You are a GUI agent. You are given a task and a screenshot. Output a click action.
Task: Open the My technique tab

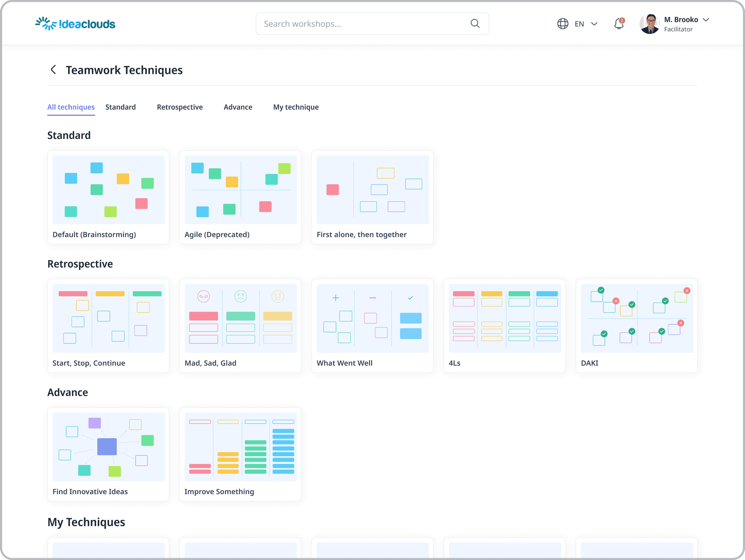click(296, 107)
